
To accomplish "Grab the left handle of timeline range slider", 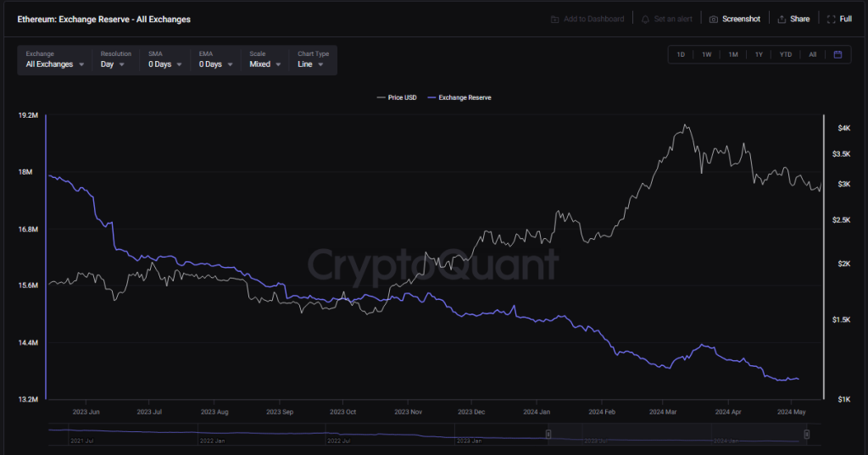I will (548, 435).
